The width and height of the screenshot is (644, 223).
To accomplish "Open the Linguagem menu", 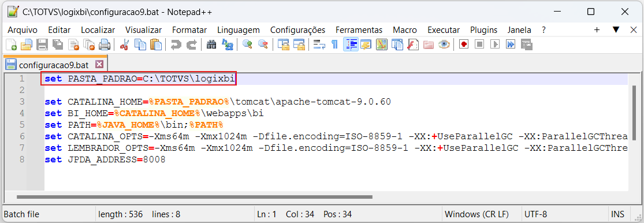I will click(238, 30).
